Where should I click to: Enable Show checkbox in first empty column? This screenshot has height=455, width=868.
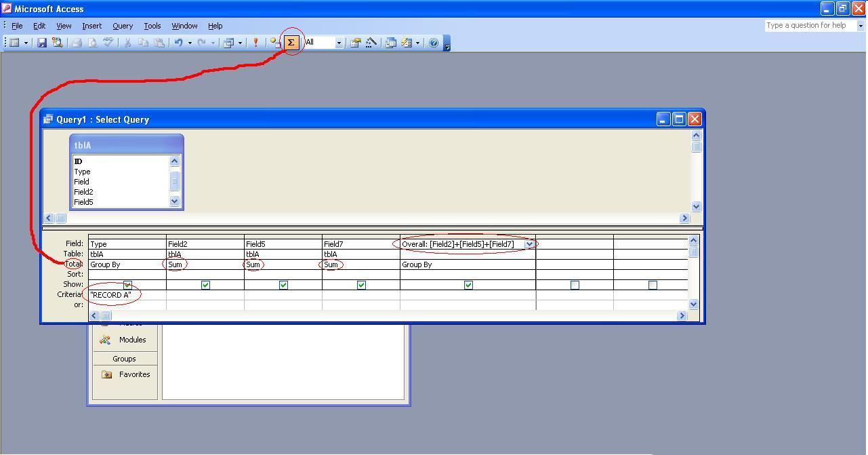575,285
